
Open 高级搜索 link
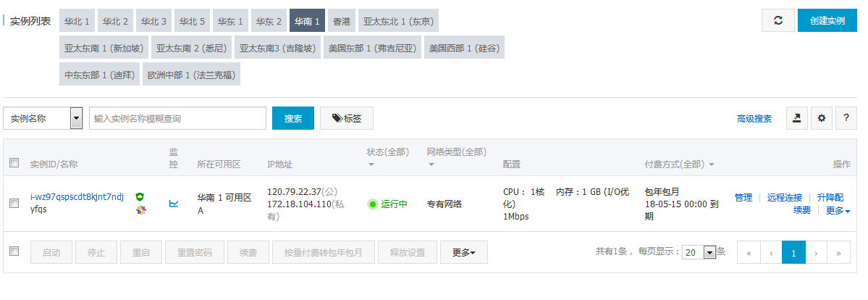tap(754, 119)
